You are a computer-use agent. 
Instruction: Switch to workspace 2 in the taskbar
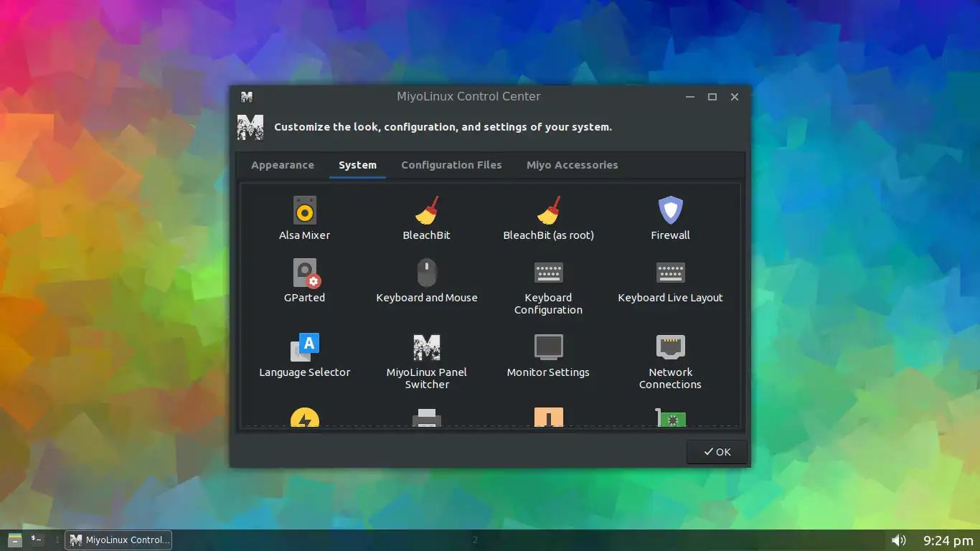coord(475,540)
